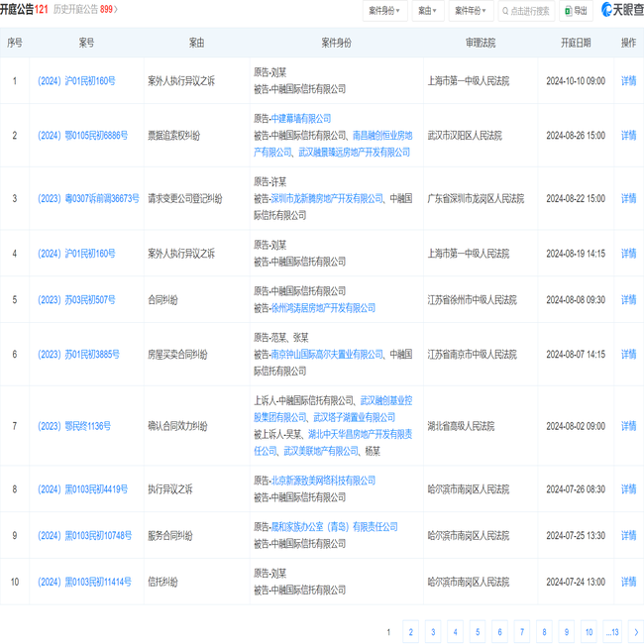Image resolution: width=644 pixels, height=644 pixels.
Task: Click the 案号 column header
Action: pos(86,43)
